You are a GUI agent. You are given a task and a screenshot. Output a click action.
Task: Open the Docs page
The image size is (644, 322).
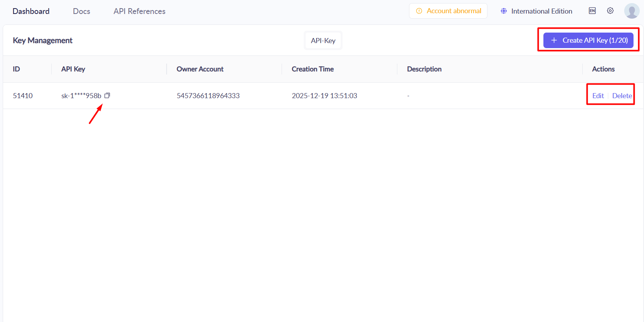click(82, 11)
